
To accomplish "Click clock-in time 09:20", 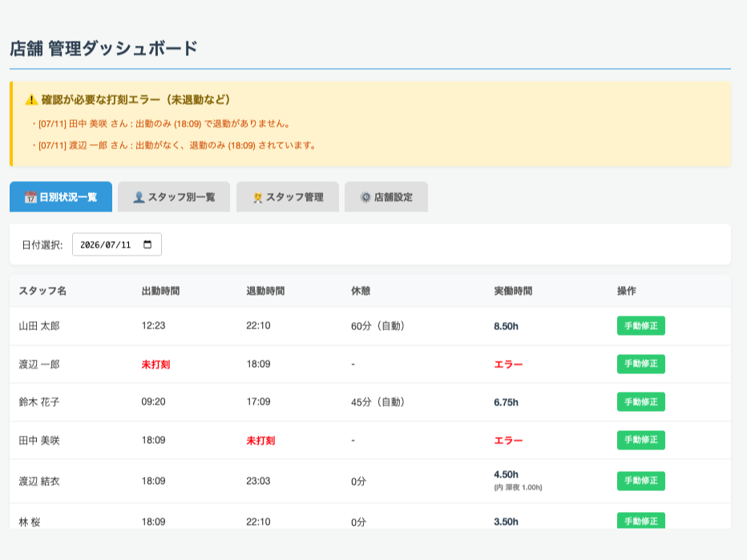I will click(153, 402).
